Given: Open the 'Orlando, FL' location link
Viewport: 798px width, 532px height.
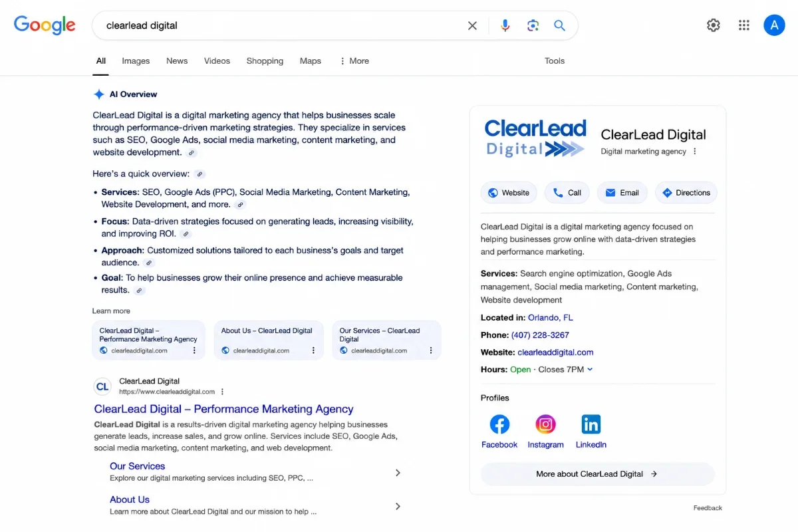Looking at the screenshot, I should click(551, 318).
